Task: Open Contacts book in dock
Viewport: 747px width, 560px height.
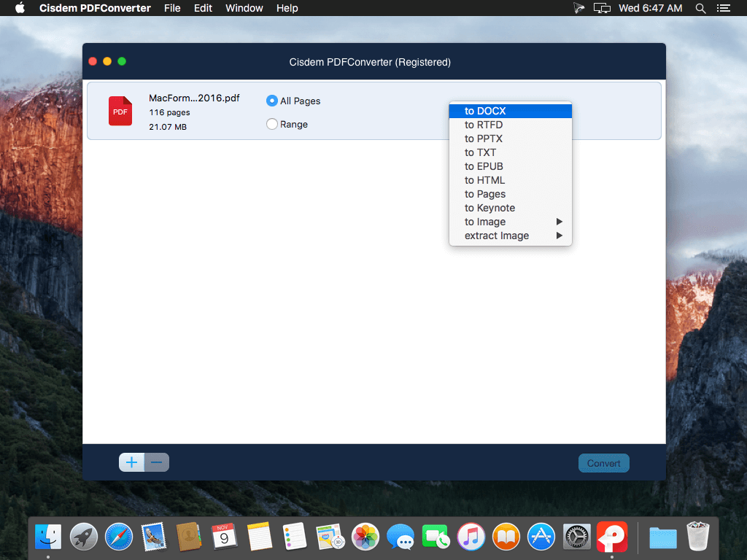Action: pyautogui.click(x=189, y=537)
